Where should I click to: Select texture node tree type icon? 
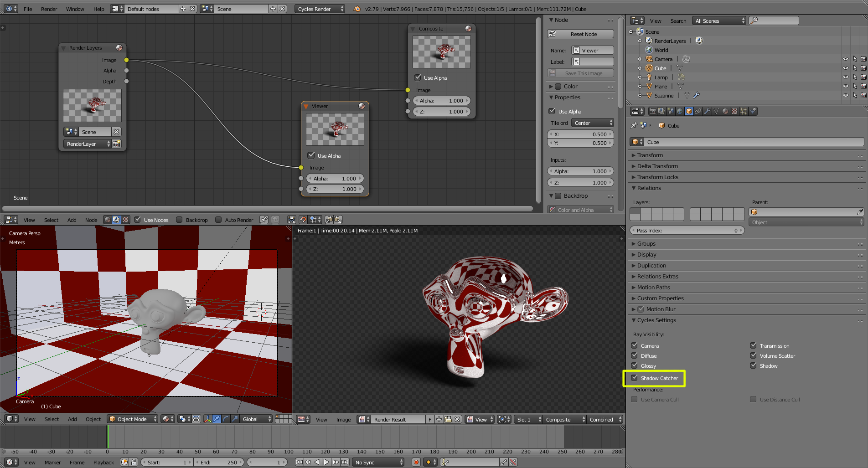[x=125, y=220]
